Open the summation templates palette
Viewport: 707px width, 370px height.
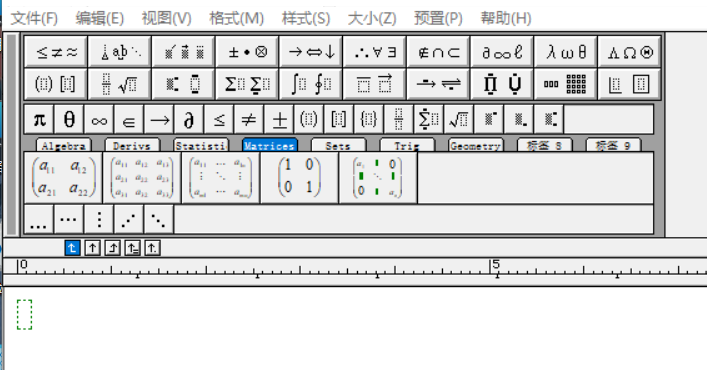(247, 84)
